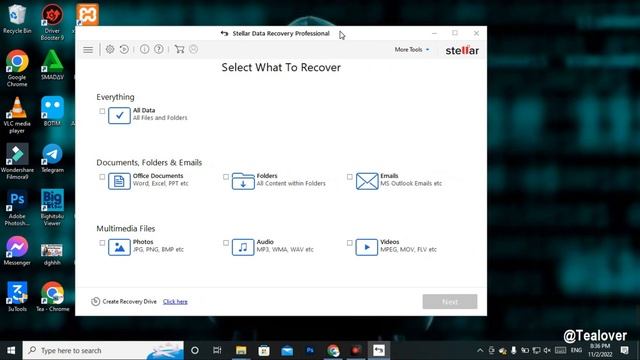
Task: Click the Videos play icon
Action: pyautogui.click(x=367, y=247)
